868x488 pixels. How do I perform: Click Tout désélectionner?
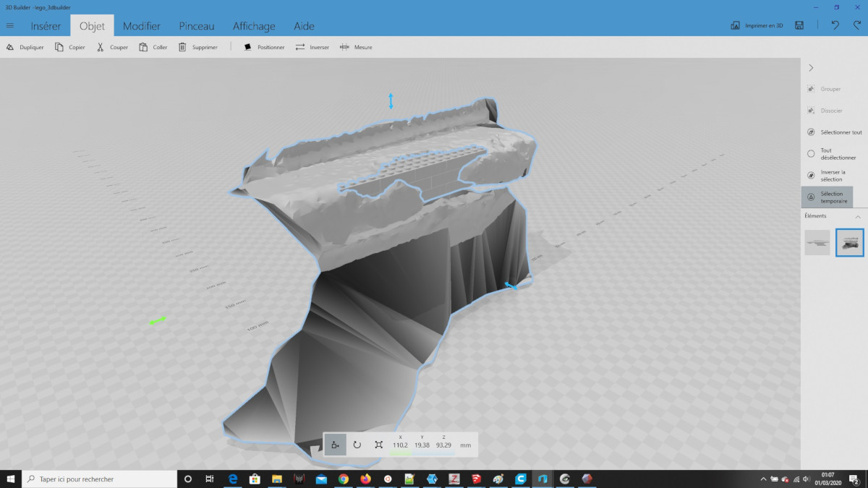(832, 154)
